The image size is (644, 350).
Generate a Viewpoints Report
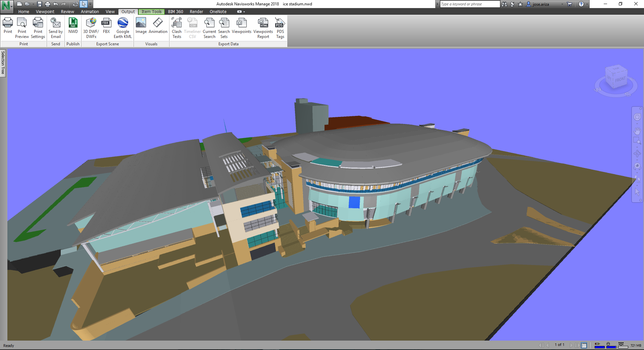263,28
